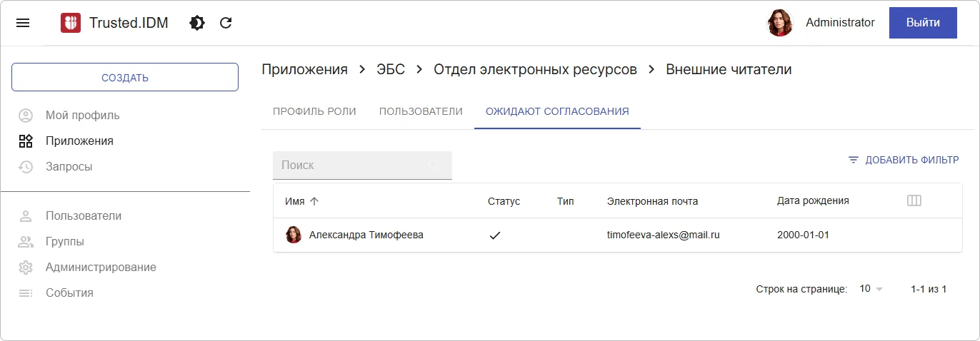Sort by the Имя column header arrow
980x341 pixels.
pos(314,201)
